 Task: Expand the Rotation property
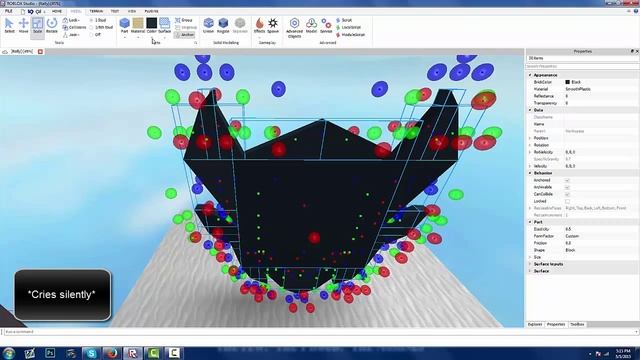[530, 145]
